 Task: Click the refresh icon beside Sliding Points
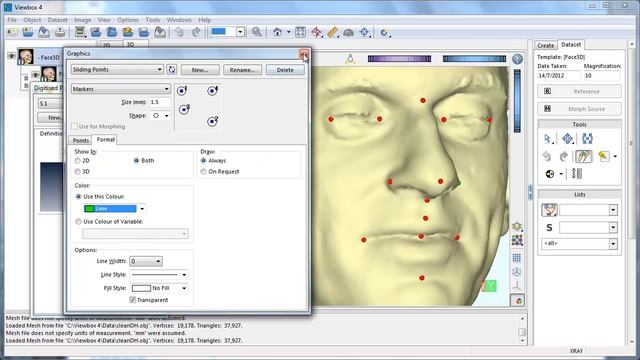[x=172, y=69]
